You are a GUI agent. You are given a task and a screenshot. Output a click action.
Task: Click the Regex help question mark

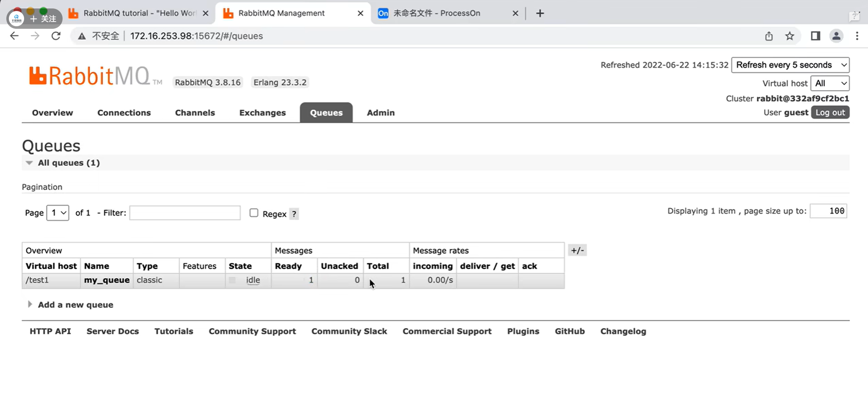[x=294, y=214]
